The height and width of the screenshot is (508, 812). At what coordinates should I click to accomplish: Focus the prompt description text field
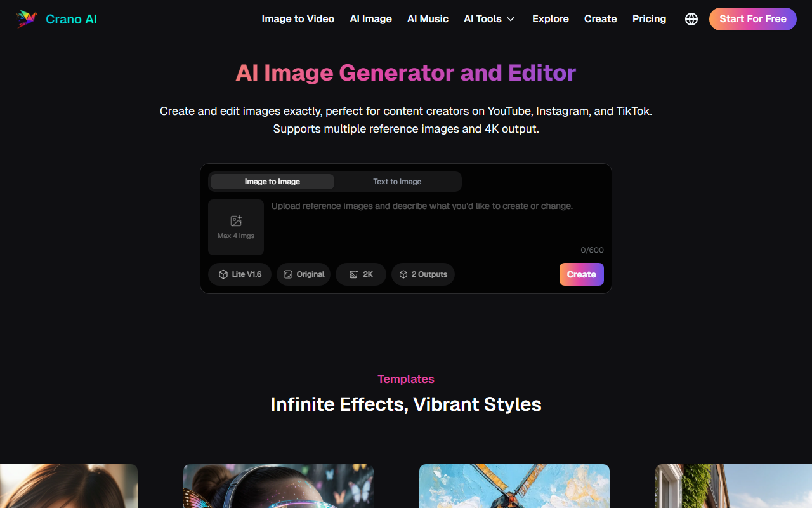pyautogui.click(x=438, y=222)
